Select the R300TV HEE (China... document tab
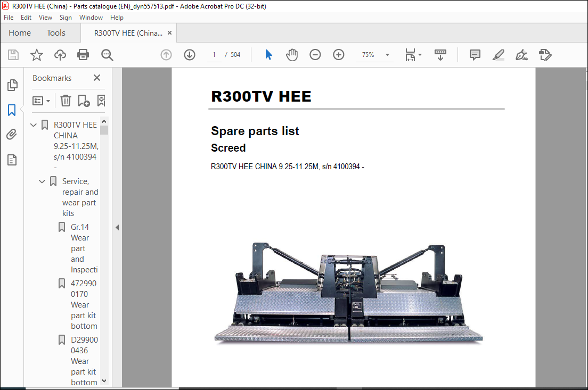588x390 pixels. pyautogui.click(x=128, y=33)
